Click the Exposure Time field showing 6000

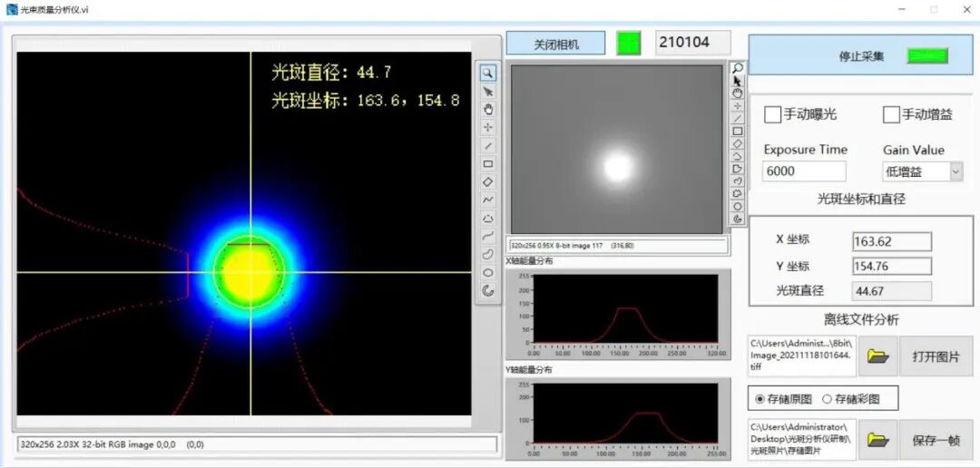click(804, 171)
